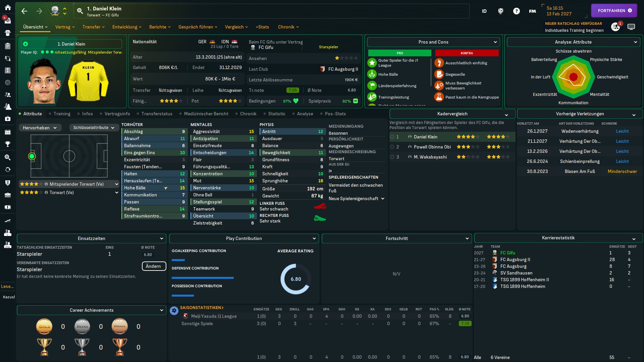Open the trophy competitions sidebar icon
Image resolution: width=644 pixels, height=362 pixels.
point(7,144)
